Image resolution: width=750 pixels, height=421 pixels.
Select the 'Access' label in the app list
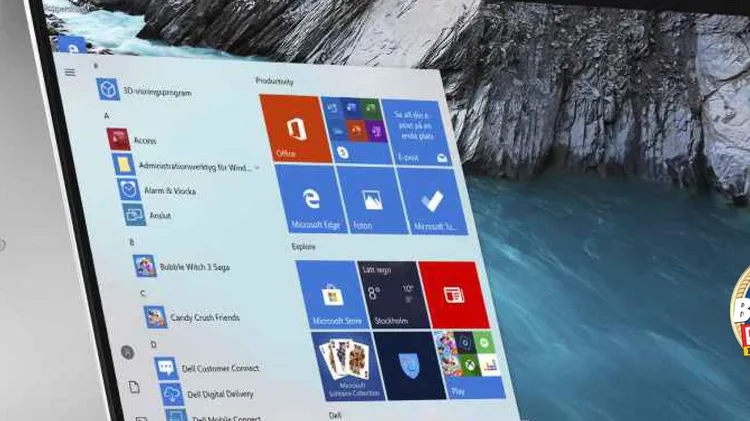[145, 140]
